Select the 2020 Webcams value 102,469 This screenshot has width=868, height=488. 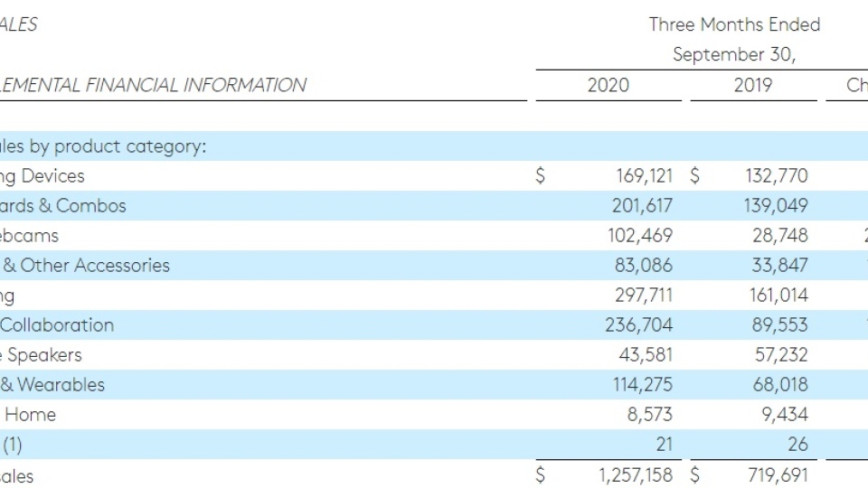[642, 236]
